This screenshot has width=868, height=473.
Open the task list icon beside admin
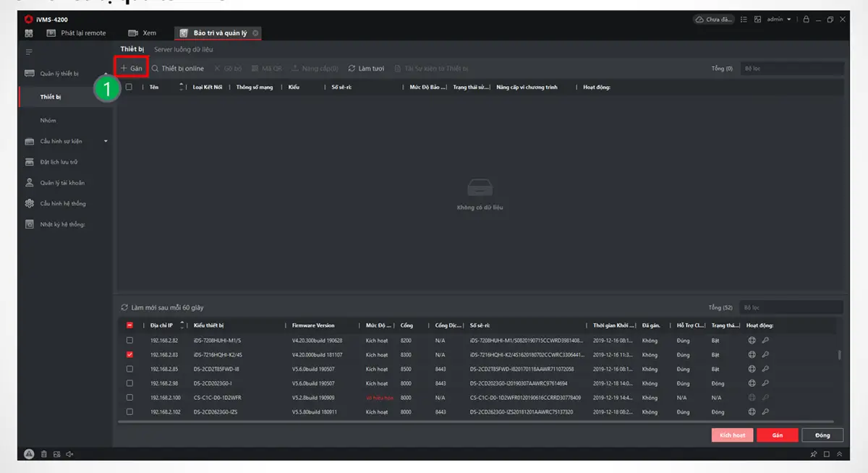pos(744,20)
